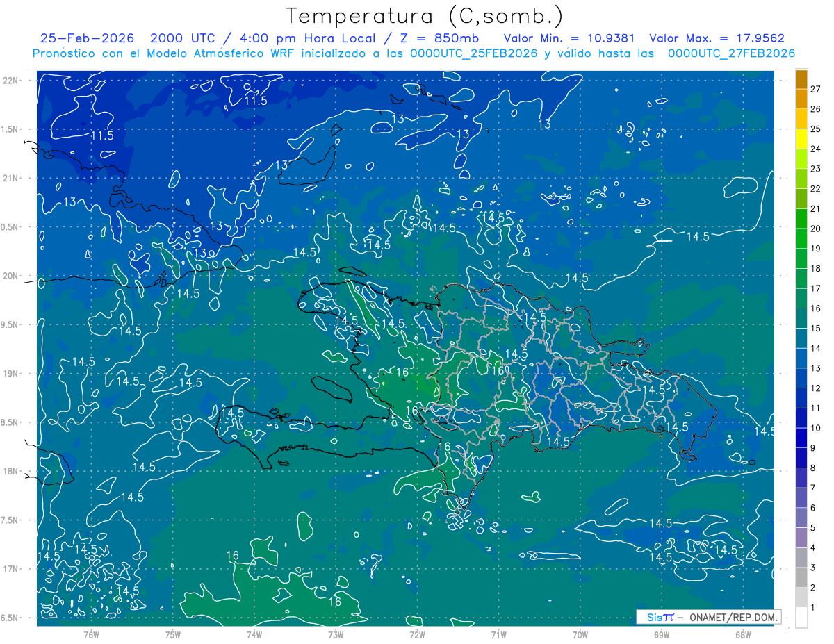The height and width of the screenshot is (644, 834).
Task: Click color scale label "19"
Action: tap(816, 249)
